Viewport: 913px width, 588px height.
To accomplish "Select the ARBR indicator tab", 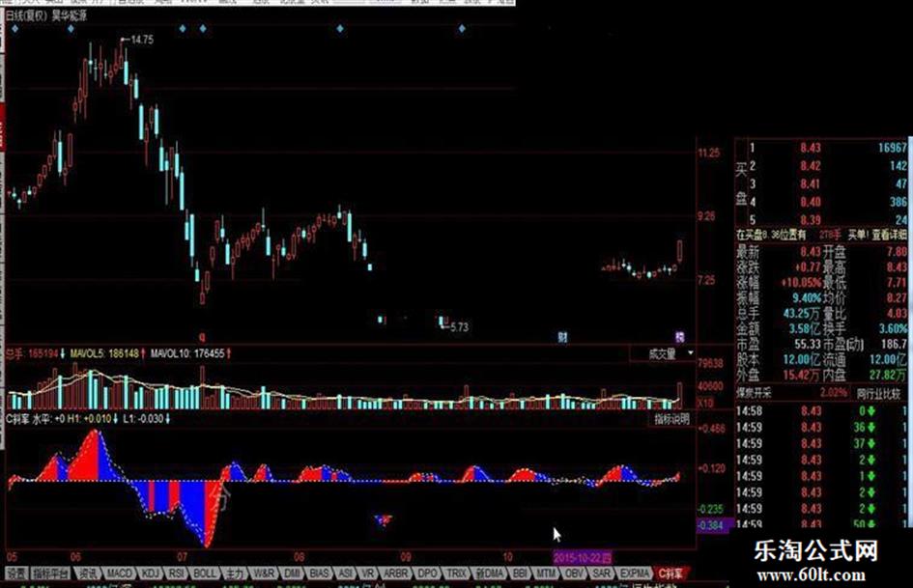I will coord(396,574).
